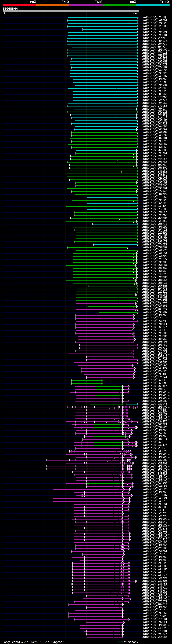Select hit label UniRef100_P28798
Image resolution: width=172 pixels, height=644 pixels.
click(154, 578)
